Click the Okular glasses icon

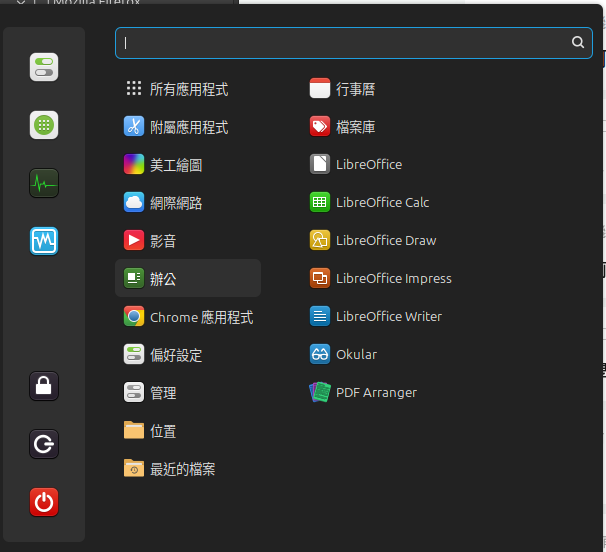pyautogui.click(x=320, y=354)
